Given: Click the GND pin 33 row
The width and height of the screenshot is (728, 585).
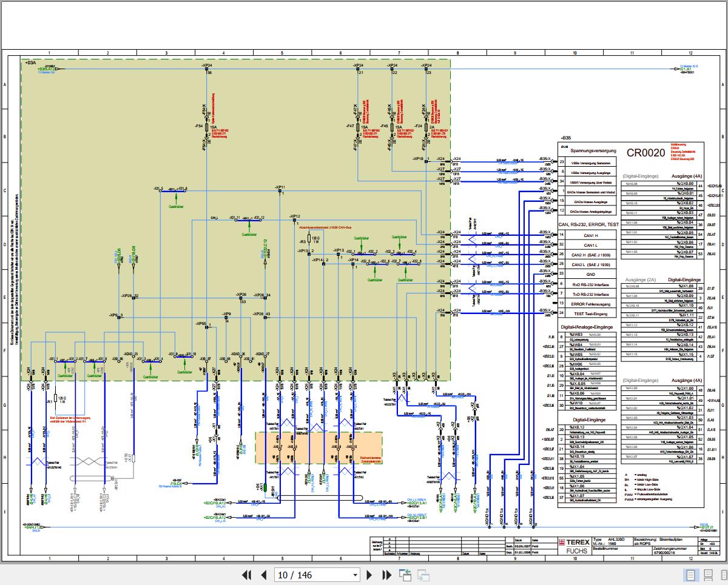Looking at the screenshot, I should tap(587, 275).
